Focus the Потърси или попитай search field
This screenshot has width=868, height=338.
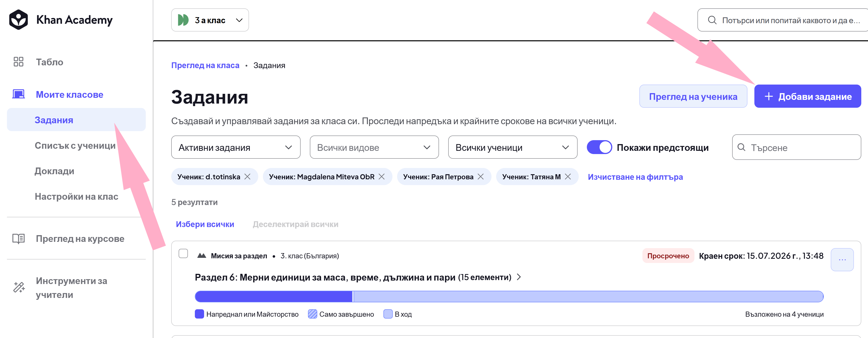(783, 20)
